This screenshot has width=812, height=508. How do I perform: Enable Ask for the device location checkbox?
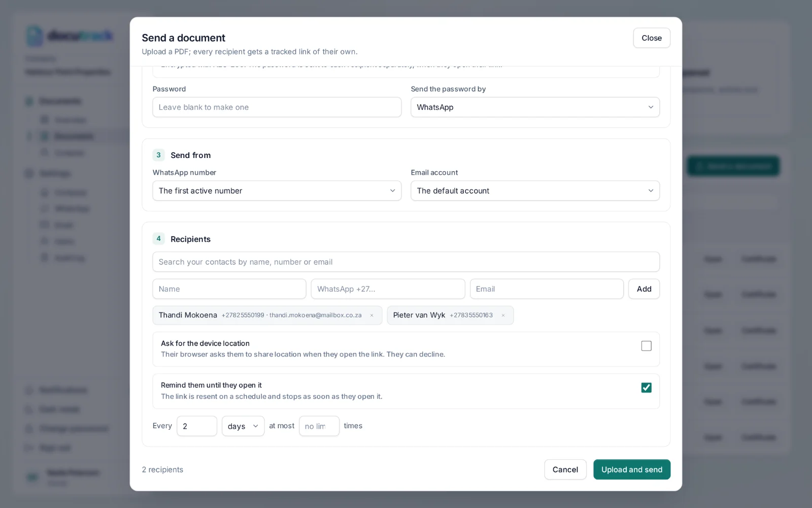coord(646,346)
